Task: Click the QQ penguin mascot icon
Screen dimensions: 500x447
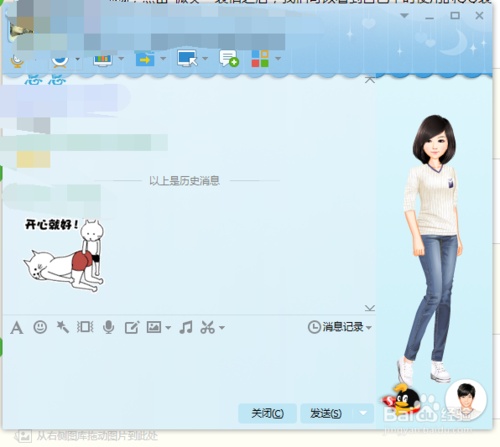Action: pyautogui.click(x=402, y=399)
